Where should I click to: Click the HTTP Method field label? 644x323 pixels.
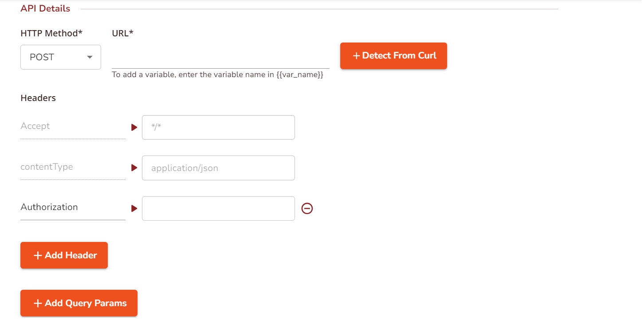click(x=51, y=33)
